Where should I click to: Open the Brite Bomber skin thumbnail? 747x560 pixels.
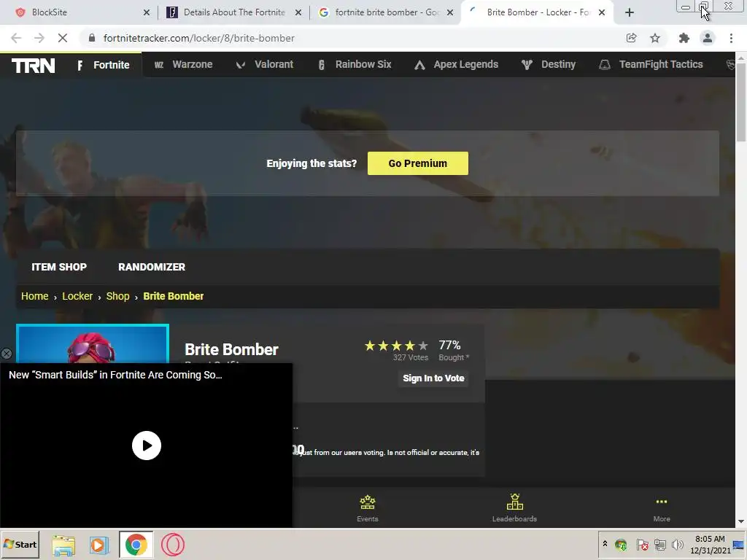click(93, 344)
